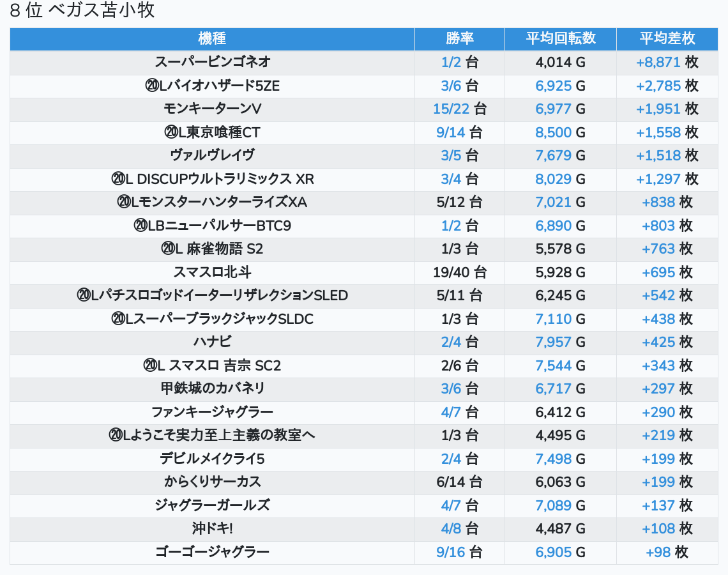Click the 6,925 G average spins value
The image size is (728, 575).
click(x=561, y=86)
